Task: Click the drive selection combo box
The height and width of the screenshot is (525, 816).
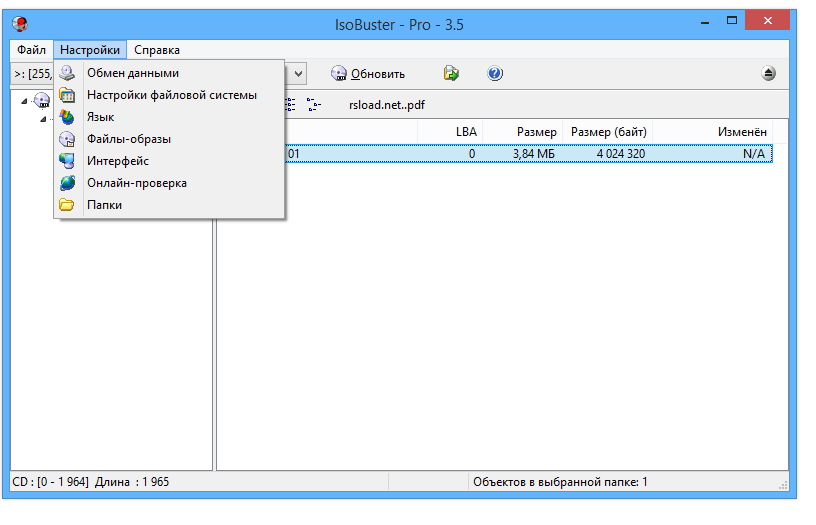Action: 159,73
